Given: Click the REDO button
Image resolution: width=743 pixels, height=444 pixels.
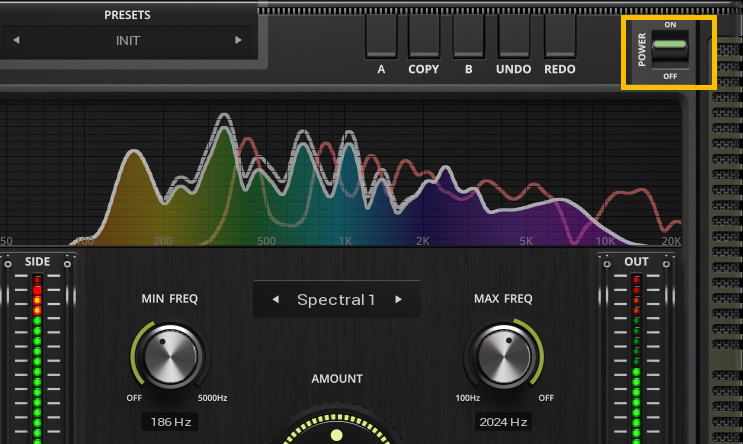Looking at the screenshot, I should 560,37.
